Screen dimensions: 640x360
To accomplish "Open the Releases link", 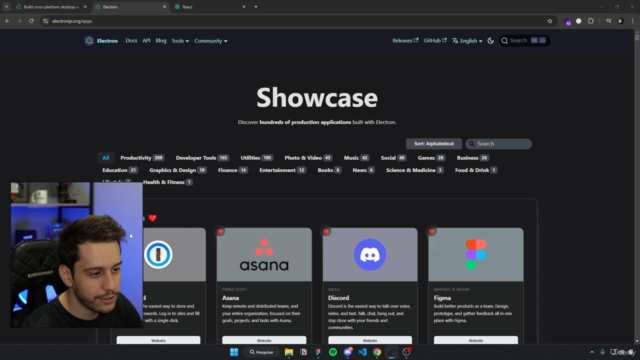I will (x=405, y=40).
